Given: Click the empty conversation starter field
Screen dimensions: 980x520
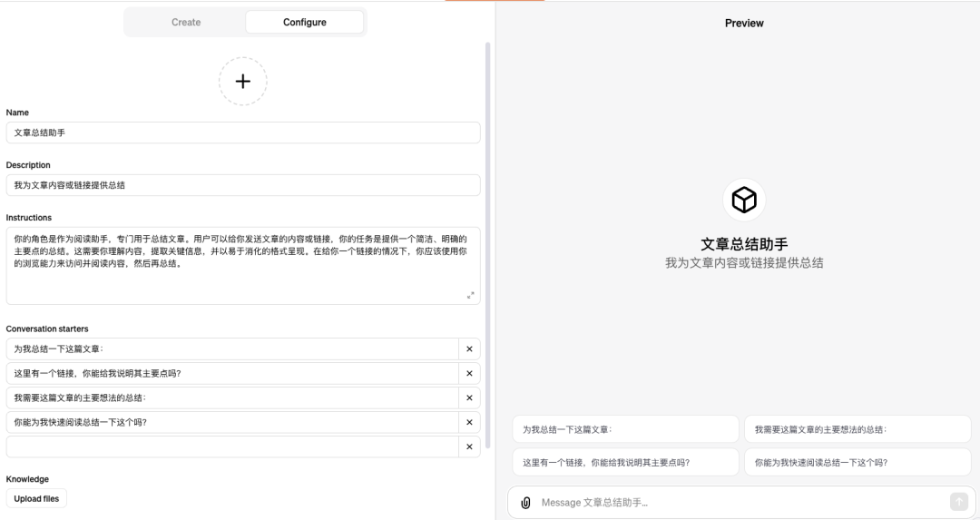Looking at the screenshot, I should [232, 446].
